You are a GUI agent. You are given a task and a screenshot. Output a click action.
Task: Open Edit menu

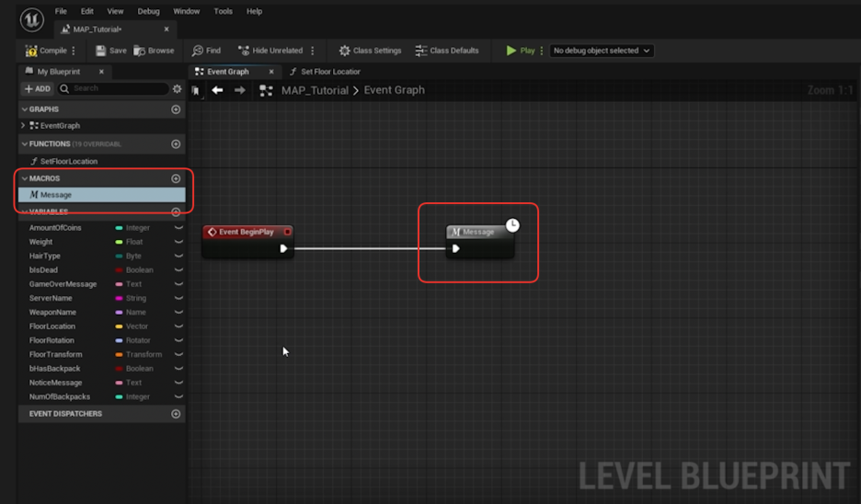[86, 11]
